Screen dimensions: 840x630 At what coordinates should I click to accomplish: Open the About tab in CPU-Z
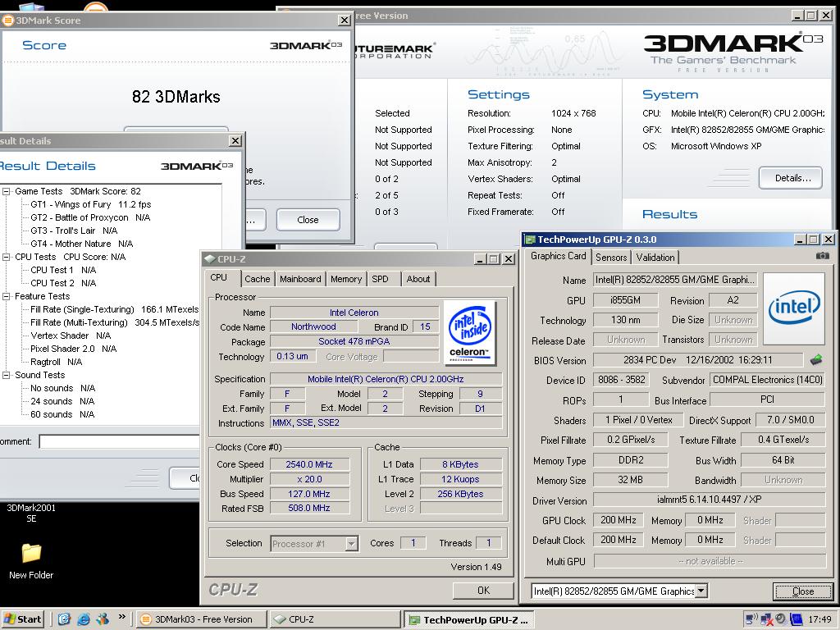[418, 279]
